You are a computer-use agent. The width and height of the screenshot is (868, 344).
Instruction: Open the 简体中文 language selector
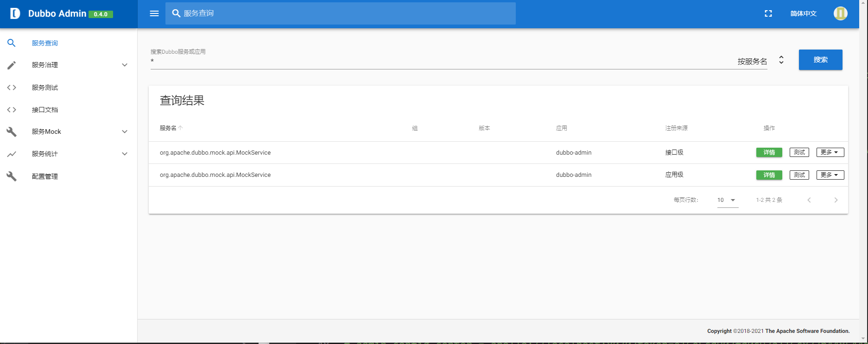(x=804, y=13)
